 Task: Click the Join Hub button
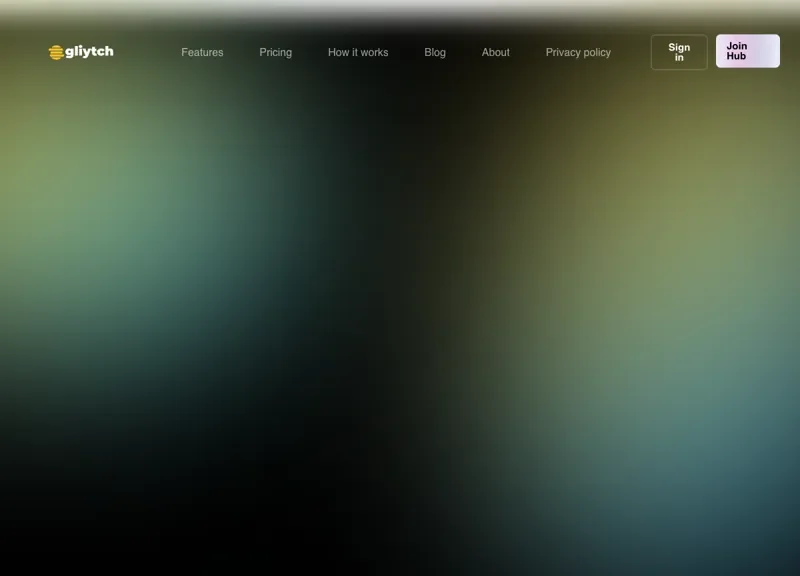point(747,51)
